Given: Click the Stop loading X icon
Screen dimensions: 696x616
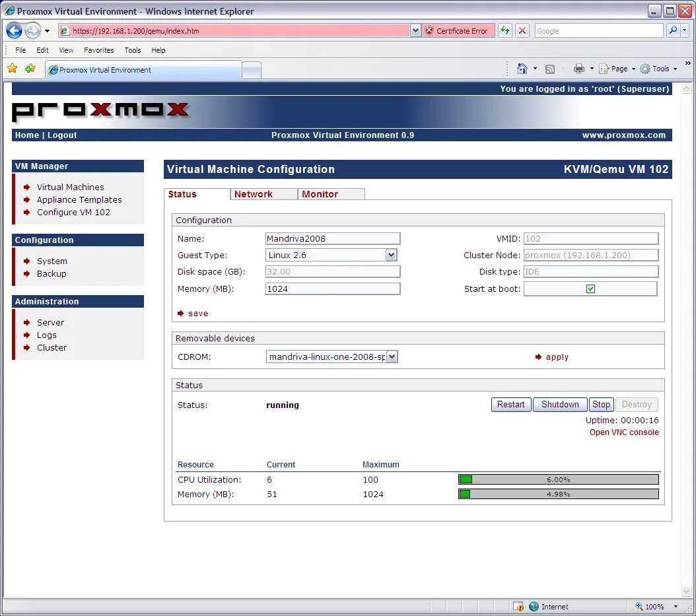Looking at the screenshot, I should 522,30.
